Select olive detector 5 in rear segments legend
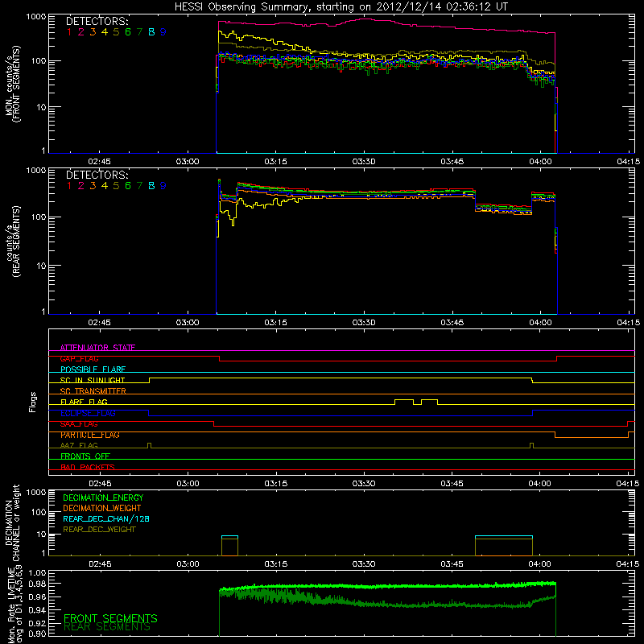Image resolution: width=644 pixels, height=644 pixels. pos(116,186)
